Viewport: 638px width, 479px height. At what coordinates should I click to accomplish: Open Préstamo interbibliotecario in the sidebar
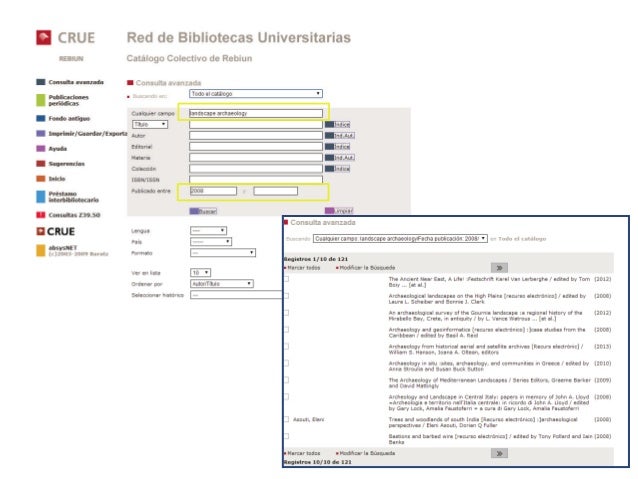coord(73,197)
